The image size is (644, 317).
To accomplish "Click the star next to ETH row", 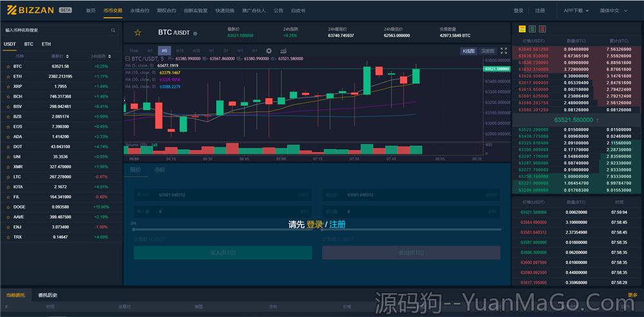I will (8, 77).
